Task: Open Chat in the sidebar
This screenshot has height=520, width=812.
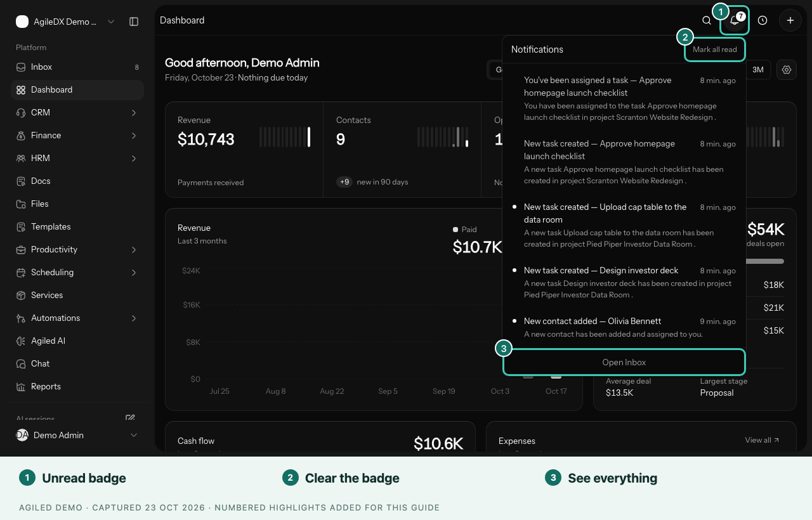Action: (77, 364)
